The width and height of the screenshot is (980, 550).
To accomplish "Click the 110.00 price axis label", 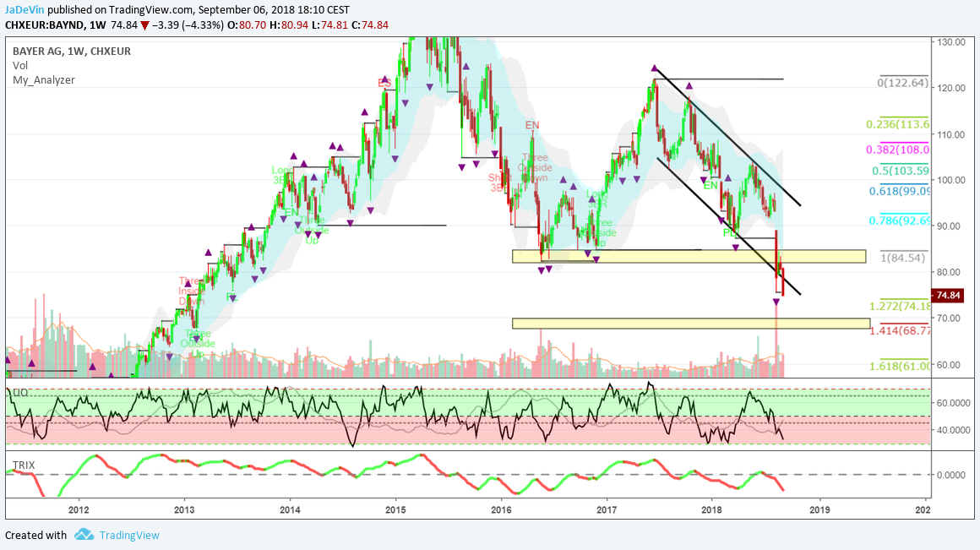I will [950, 134].
